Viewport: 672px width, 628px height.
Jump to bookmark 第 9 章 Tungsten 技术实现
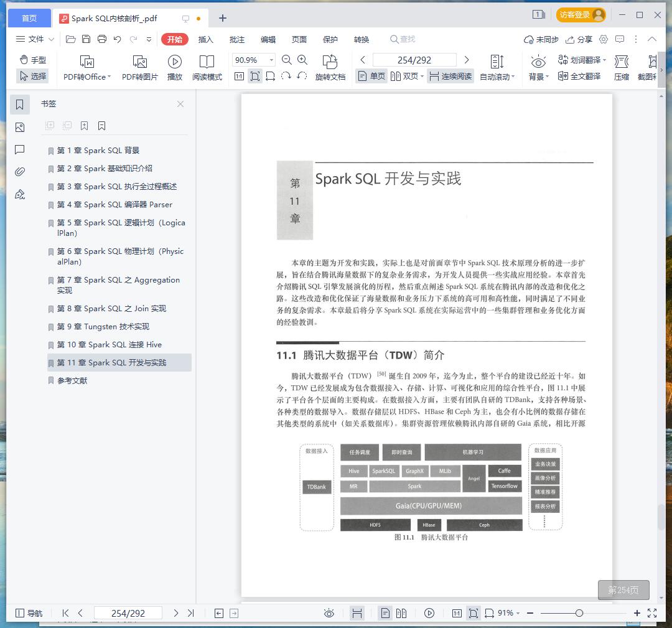[103, 327]
